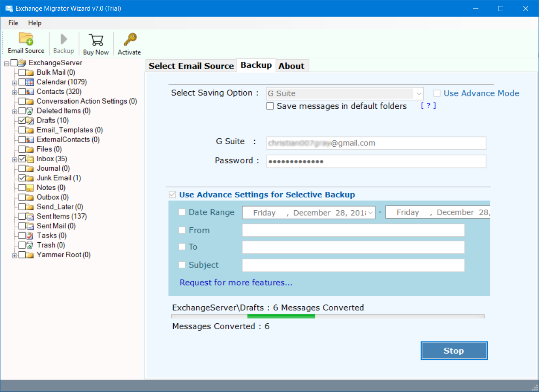Switch to the About tab
Screen dimensions: 539x392
pyautogui.click(x=291, y=66)
